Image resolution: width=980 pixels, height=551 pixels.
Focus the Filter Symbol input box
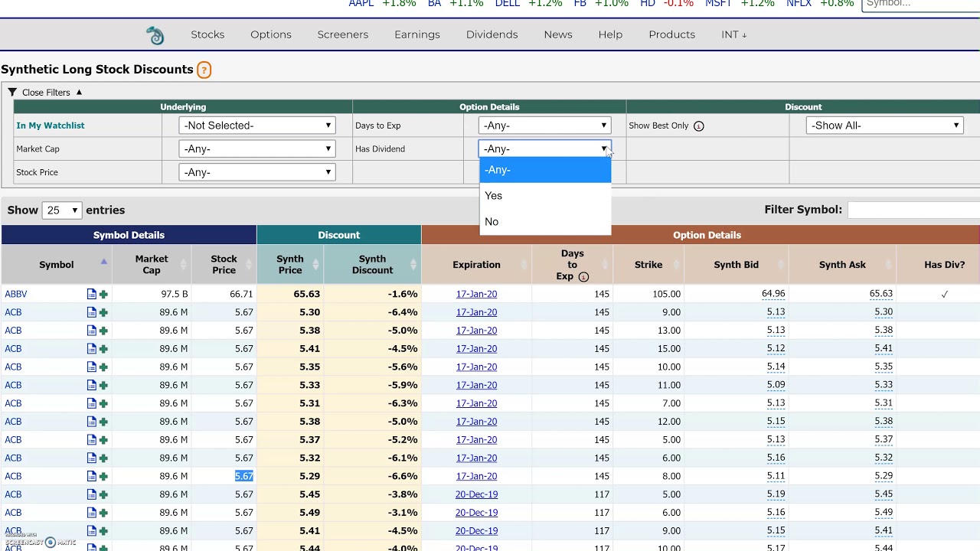coord(913,210)
